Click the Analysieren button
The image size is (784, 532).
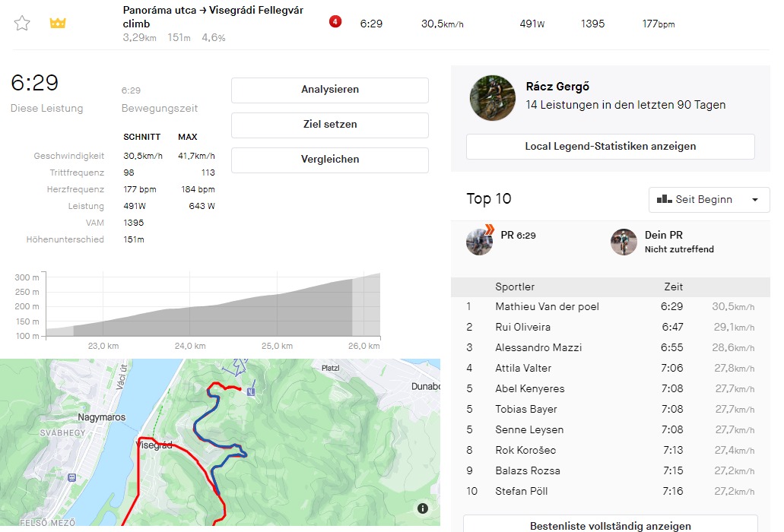point(329,90)
